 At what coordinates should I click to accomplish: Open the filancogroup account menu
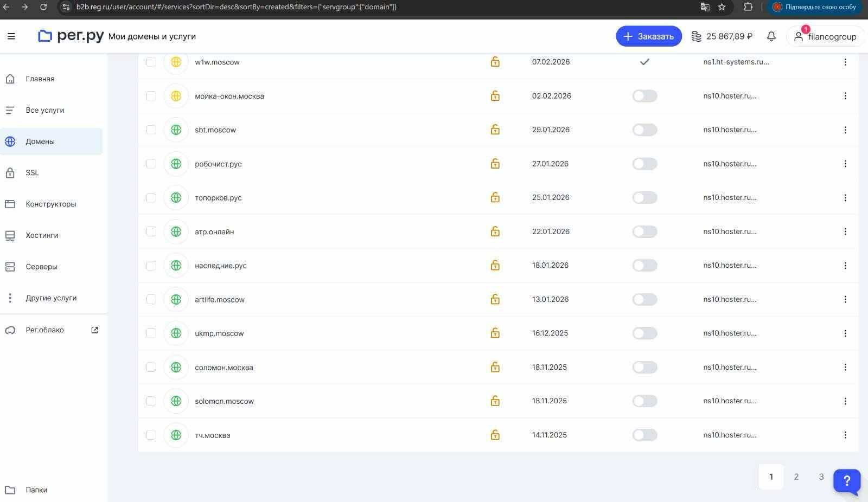(x=825, y=36)
